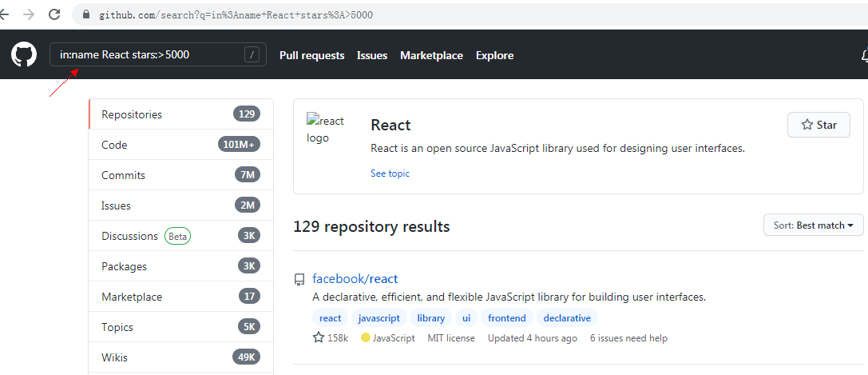Click the star icon next to 158k

[x=319, y=337]
